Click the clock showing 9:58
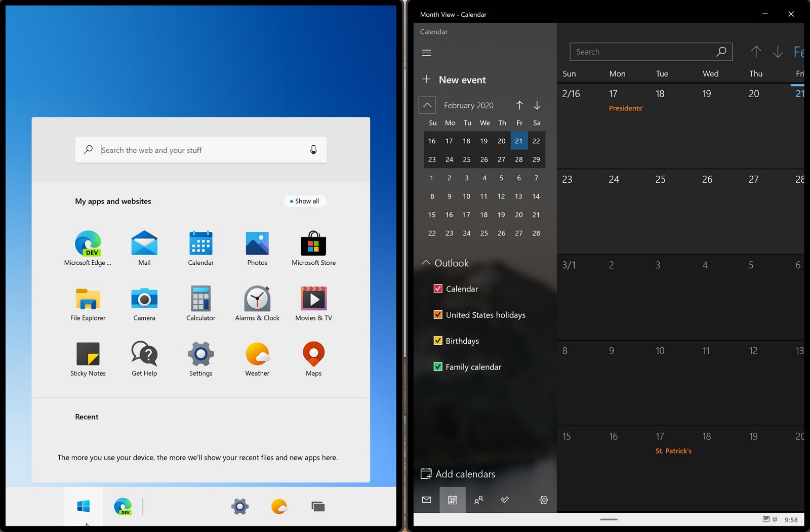Image resolution: width=810 pixels, height=532 pixels. (x=791, y=520)
